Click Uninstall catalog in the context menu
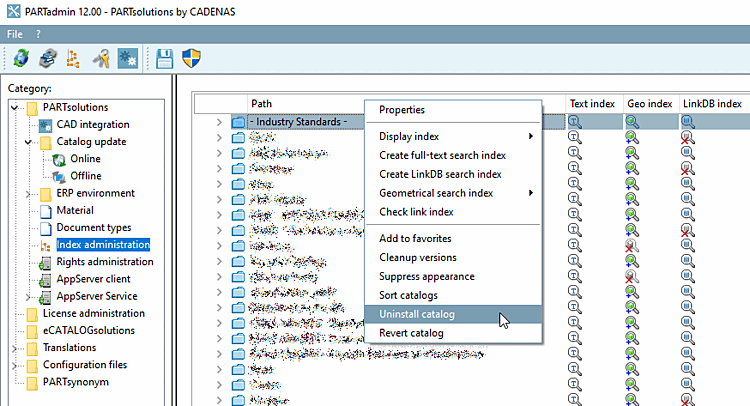This screenshot has width=750, height=406. coord(453,314)
